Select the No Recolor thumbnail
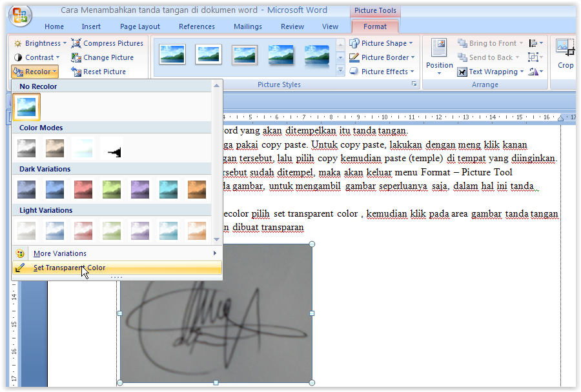 [x=26, y=107]
